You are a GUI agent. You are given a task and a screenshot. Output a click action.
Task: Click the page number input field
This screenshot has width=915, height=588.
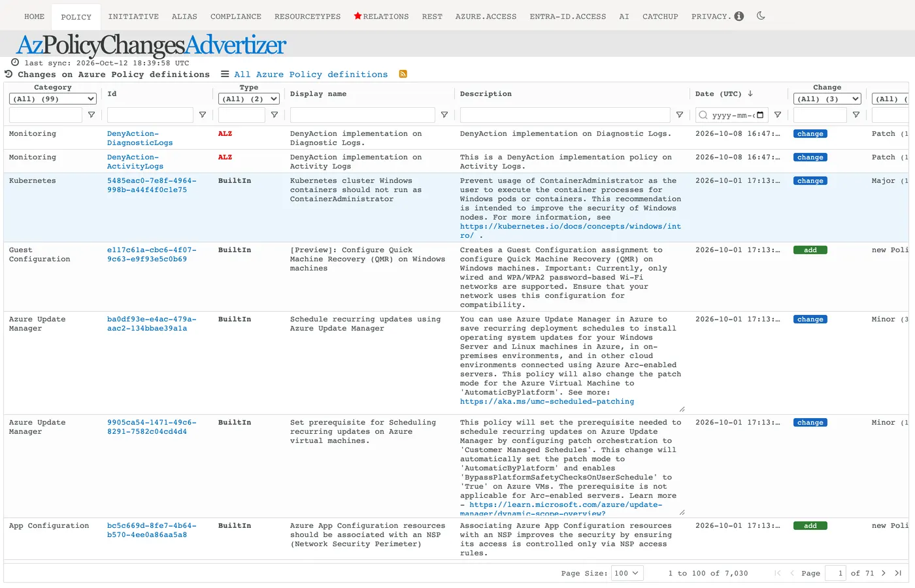[835, 573]
